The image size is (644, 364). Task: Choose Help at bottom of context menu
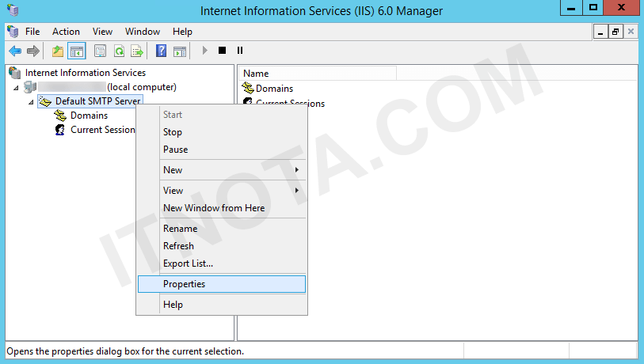[x=222, y=305]
